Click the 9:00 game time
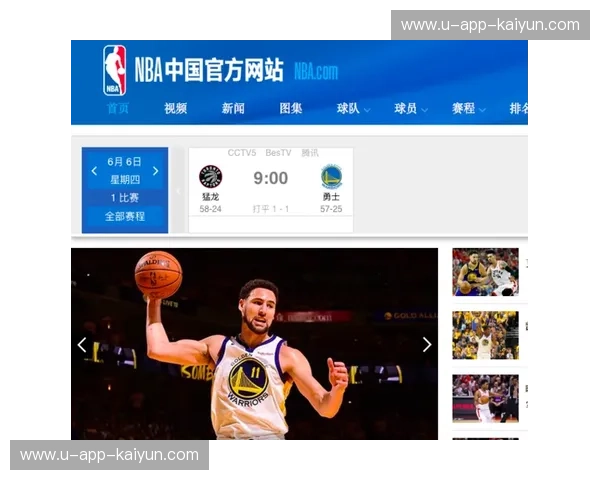Viewport: 600px width, 480px height. point(271,178)
